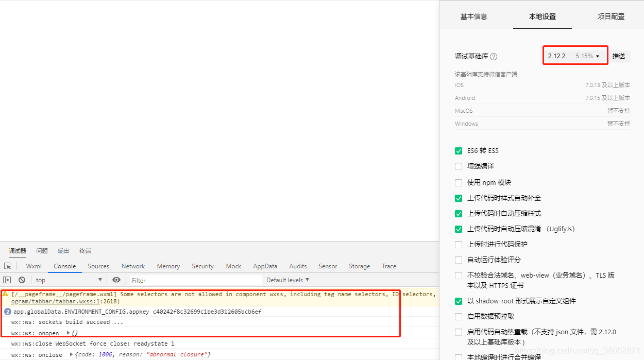Clear the console with the ban icon
Viewport: 644px width, 360px height.
(22, 280)
